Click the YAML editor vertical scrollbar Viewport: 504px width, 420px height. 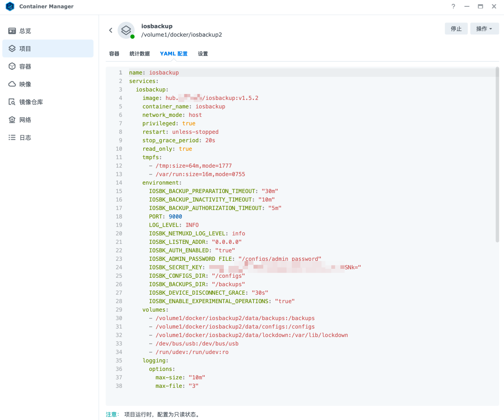coord(497,154)
